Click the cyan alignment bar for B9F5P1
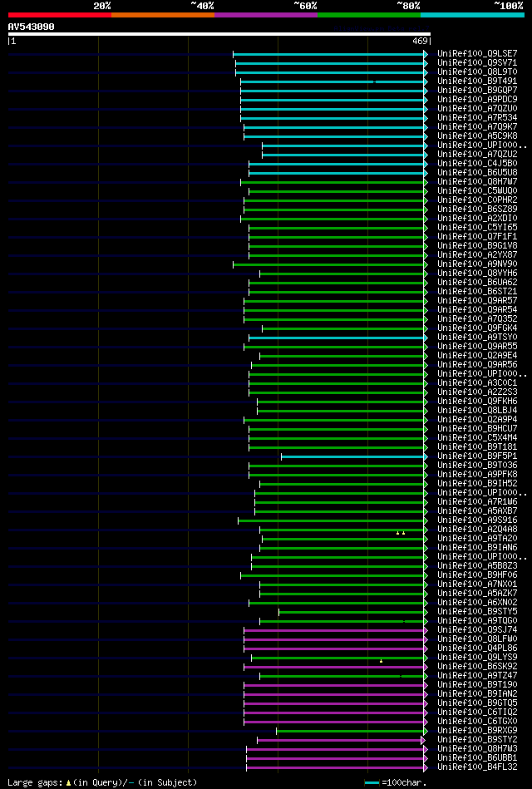The image size is (532, 789). (354, 456)
